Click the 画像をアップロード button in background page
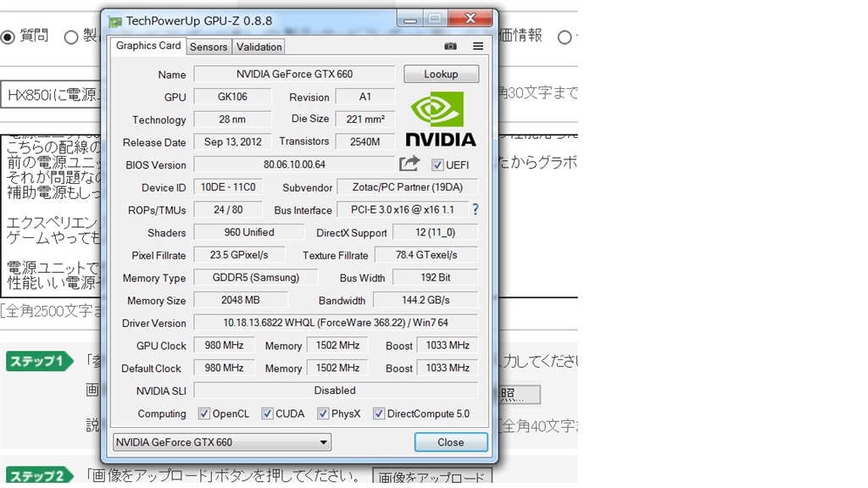This screenshot has width=868, height=488. click(x=431, y=476)
